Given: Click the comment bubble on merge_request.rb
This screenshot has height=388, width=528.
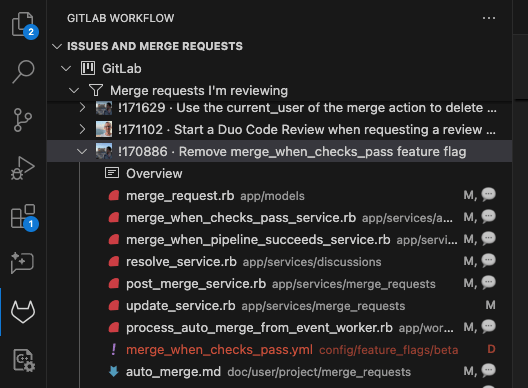Looking at the screenshot, I should tap(488, 195).
